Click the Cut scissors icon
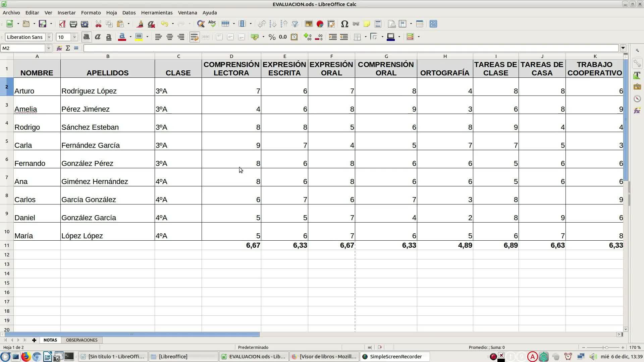Image resolution: width=644 pixels, height=362 pixels. click(98, 24)
